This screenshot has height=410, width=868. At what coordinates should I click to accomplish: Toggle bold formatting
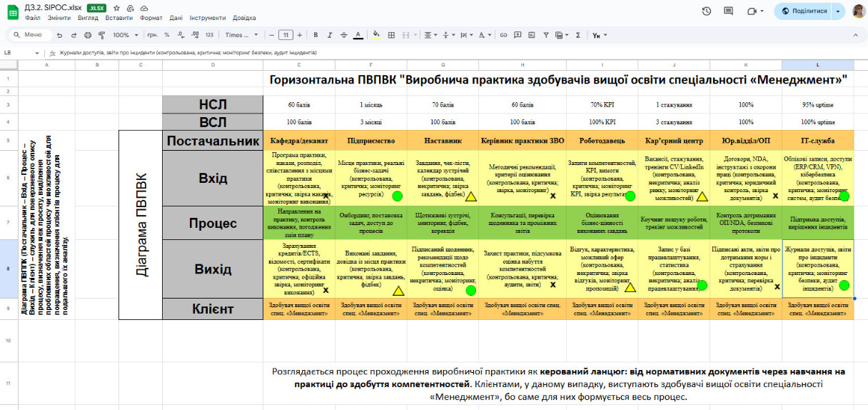coord(315,34)
